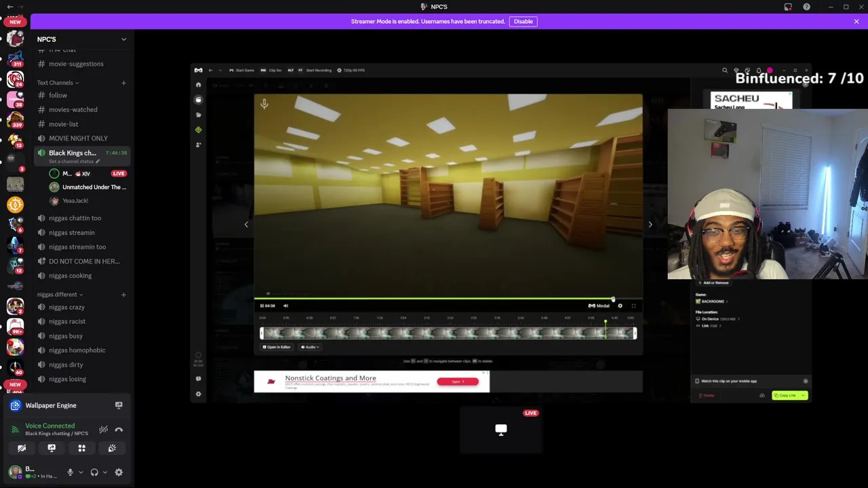
Task: Collapse the niggas different category
Action: click(60, 295)
